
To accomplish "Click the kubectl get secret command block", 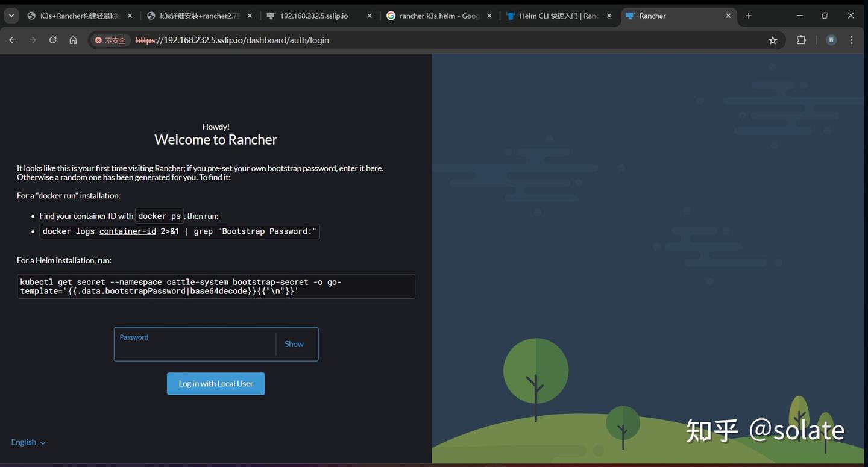I will pyautogui.click(x=216, y=286).
